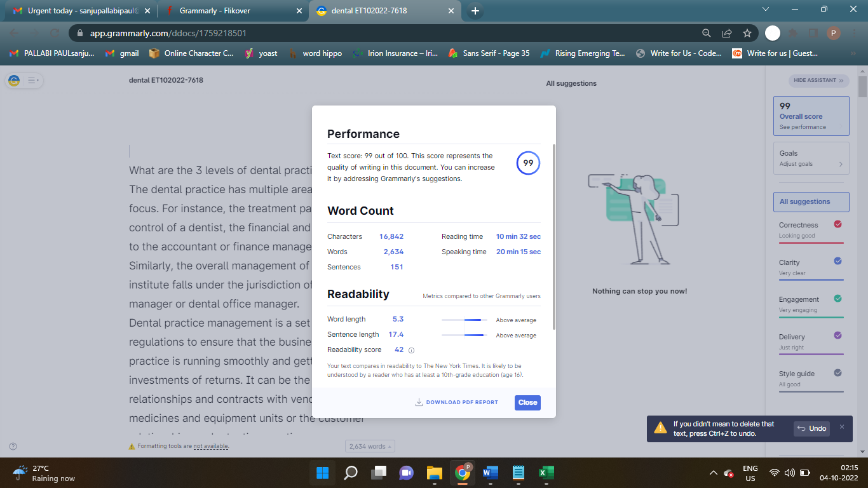868x488 pixels.
Task: Open the gmail bookmark
Action: tap(122, 53)
